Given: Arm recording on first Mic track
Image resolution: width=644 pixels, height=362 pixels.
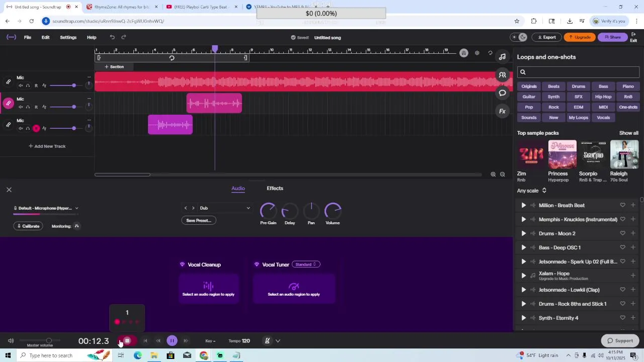Looking at the screenshot, I should pos(36,85).
